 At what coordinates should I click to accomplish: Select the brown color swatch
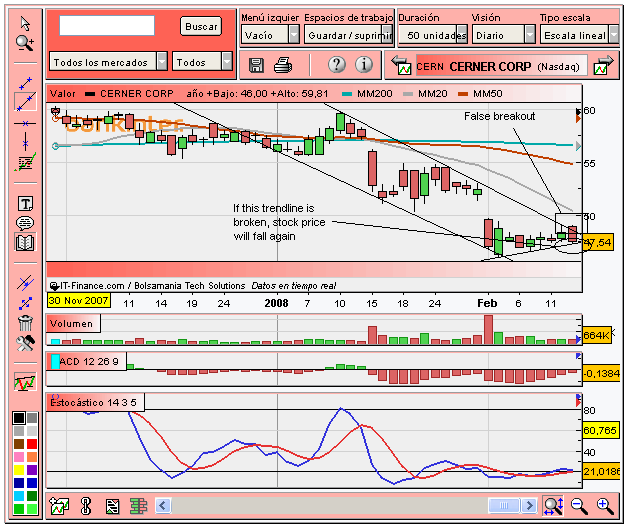(18, 444)
